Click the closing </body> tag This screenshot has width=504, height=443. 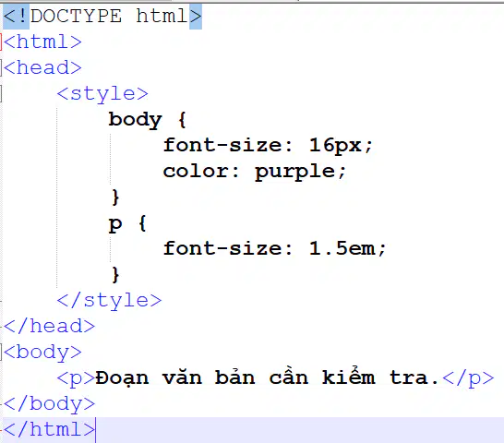pos(49,404)
